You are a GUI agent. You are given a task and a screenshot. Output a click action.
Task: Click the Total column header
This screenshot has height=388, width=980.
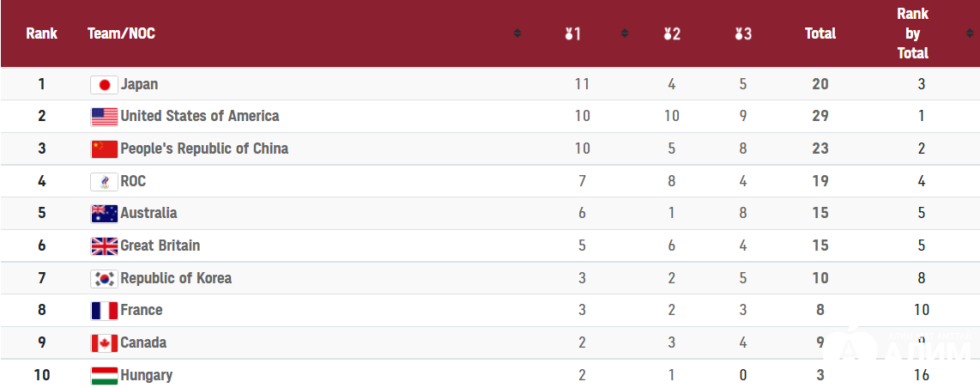coord(820,33)
